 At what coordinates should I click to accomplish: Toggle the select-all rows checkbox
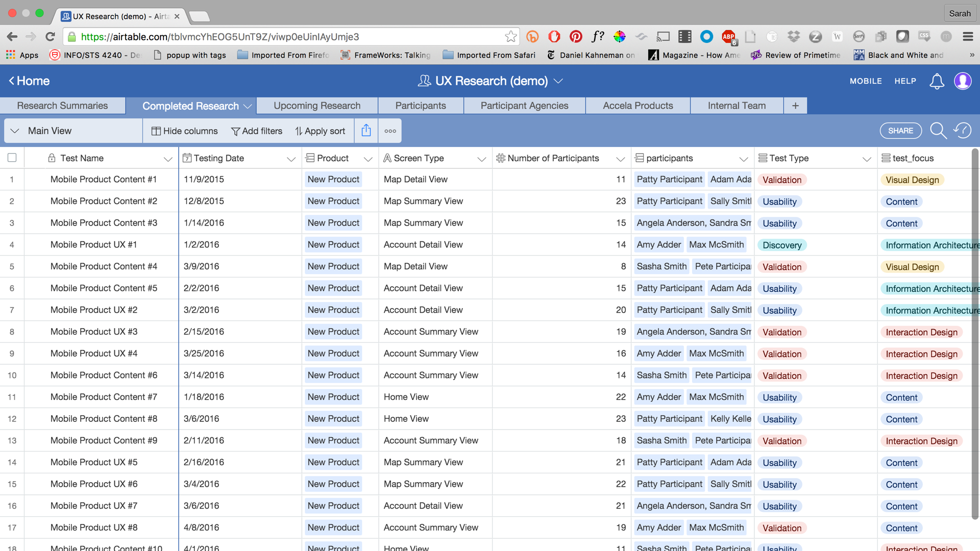pos(12,158)
